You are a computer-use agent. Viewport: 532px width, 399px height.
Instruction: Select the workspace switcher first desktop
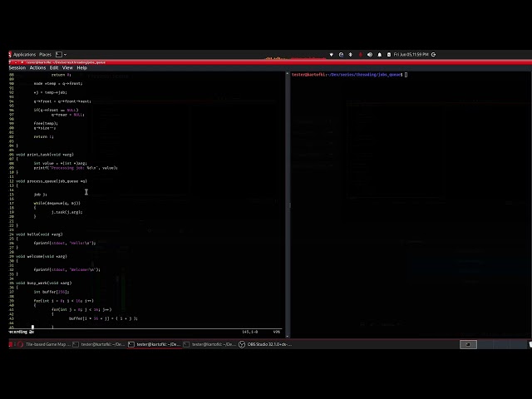point(468,344)
